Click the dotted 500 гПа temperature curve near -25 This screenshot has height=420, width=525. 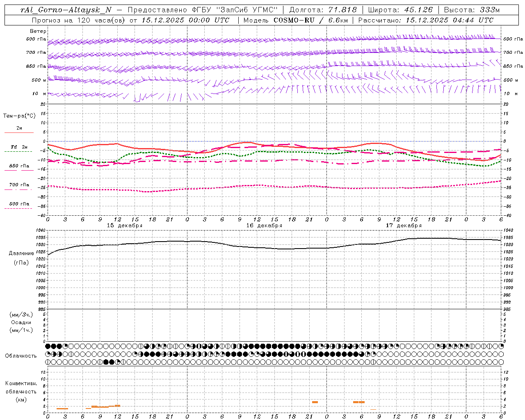(x=274, y=186)
